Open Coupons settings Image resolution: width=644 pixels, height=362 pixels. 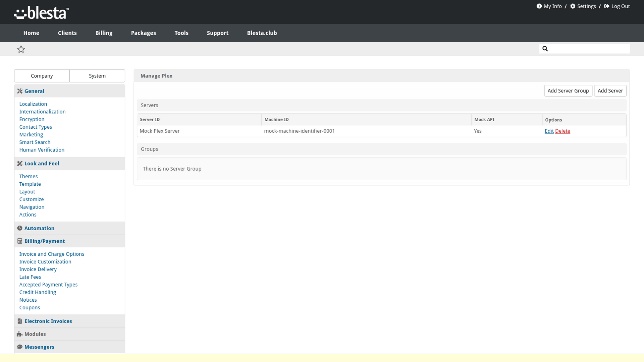click(x=30, y=308)
